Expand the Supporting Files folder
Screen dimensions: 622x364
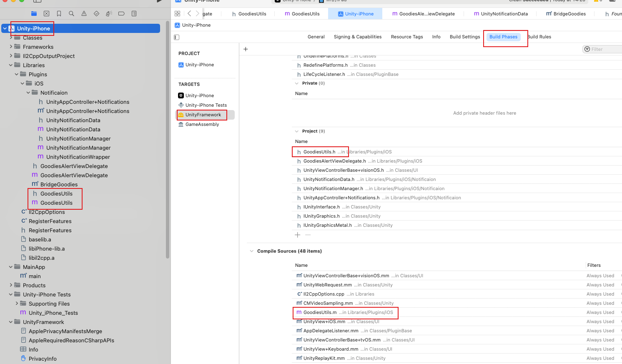point(17,304)
